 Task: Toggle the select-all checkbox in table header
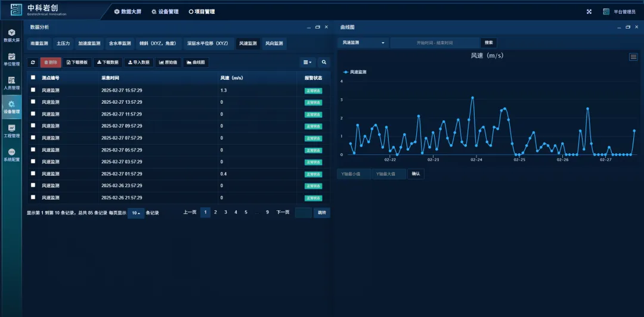tap(33, 77)
